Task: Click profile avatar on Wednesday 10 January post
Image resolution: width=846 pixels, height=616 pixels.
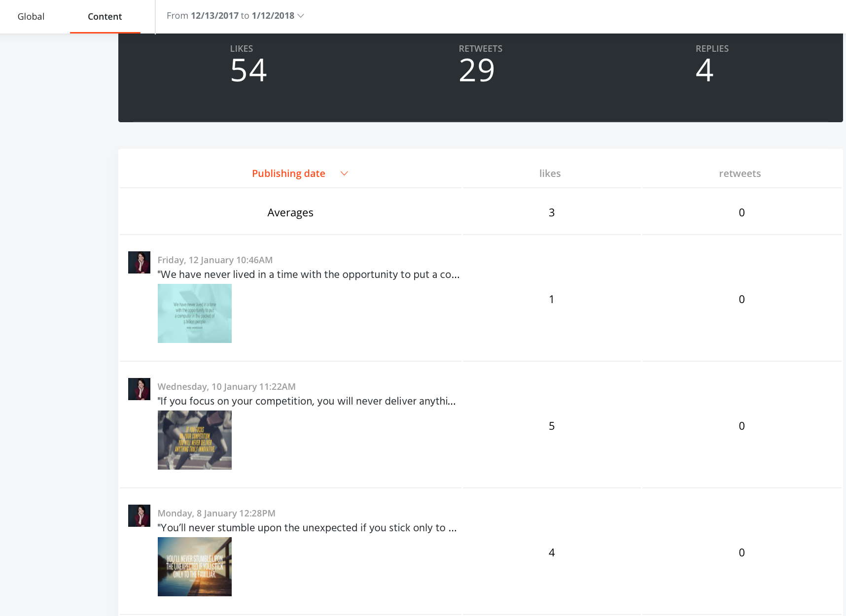Action: click(139, 389)
